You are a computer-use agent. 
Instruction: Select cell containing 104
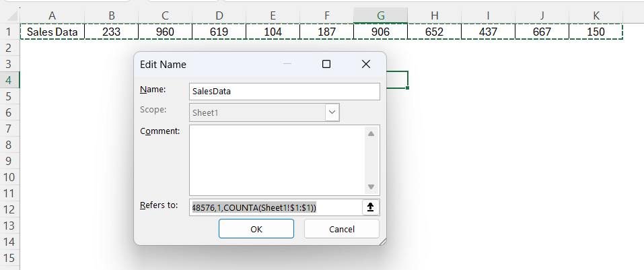273,32
